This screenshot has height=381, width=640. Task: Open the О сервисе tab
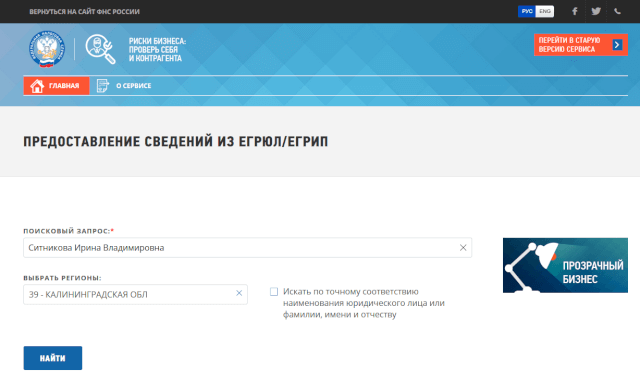coord(124,86)
